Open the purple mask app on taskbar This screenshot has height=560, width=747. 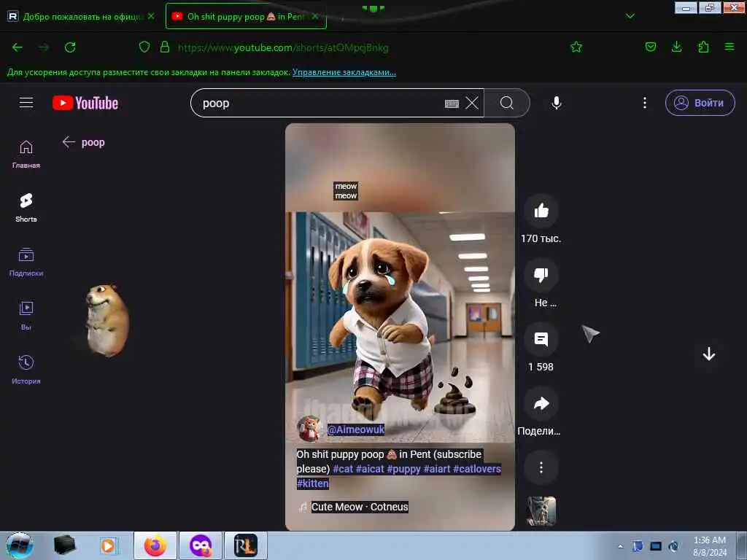[201, 545]
